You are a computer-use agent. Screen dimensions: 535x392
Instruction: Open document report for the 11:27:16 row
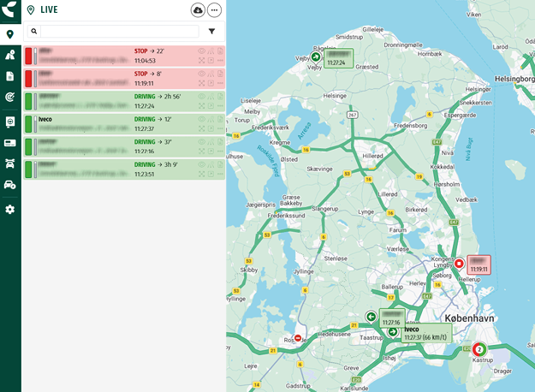click(220, 141)
